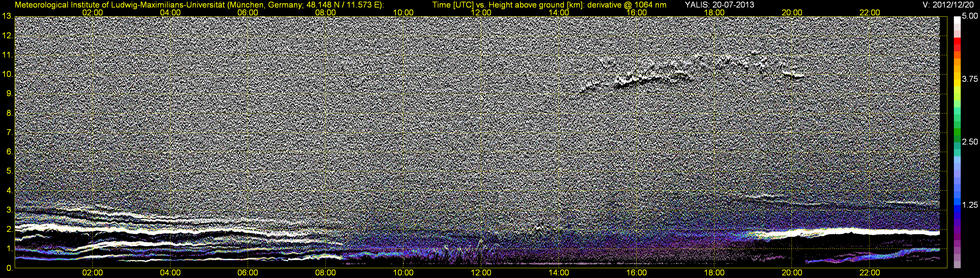Click the height label "2." on the left axis
Viewport: 980px width, 278px height.
click(x=9, y=229)
